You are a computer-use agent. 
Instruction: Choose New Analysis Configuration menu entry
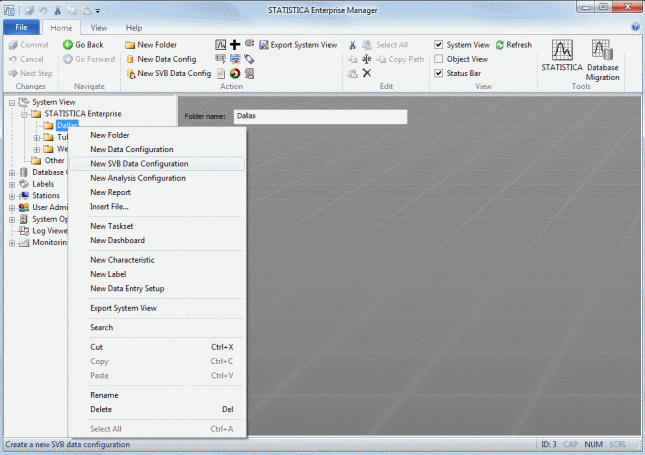tap(157, 178)
